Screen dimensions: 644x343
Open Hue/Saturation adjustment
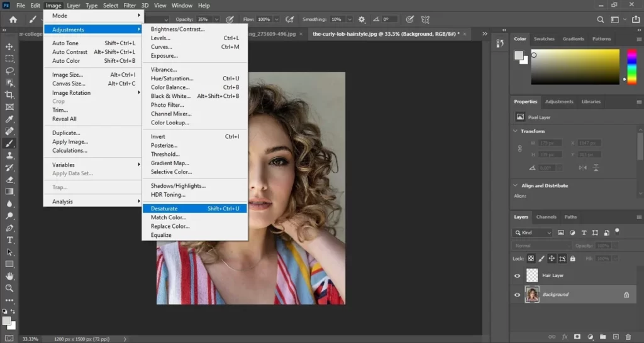pos(195,79)
